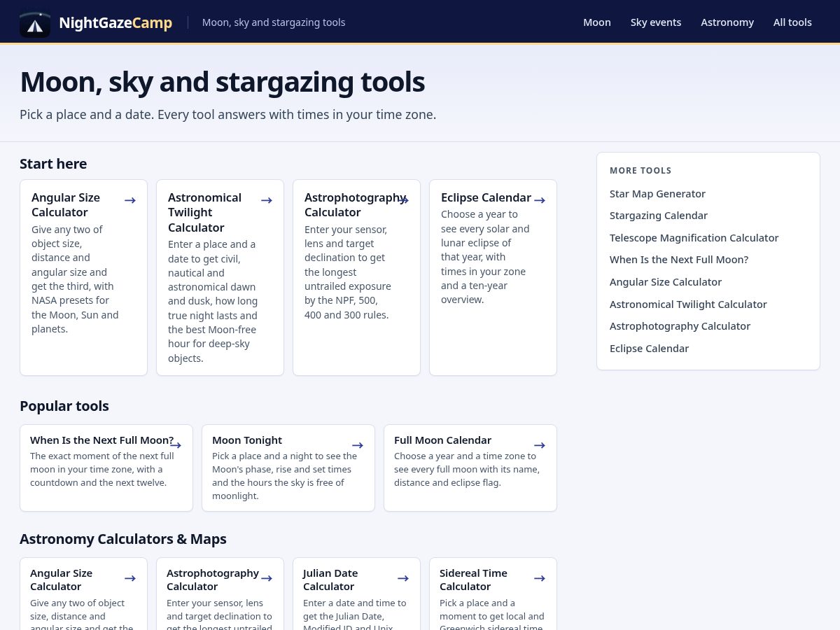Screen dimensions: 840x630
Task: Click the arrow on the Julian Date Calculator card
Action: coord(403,578)
